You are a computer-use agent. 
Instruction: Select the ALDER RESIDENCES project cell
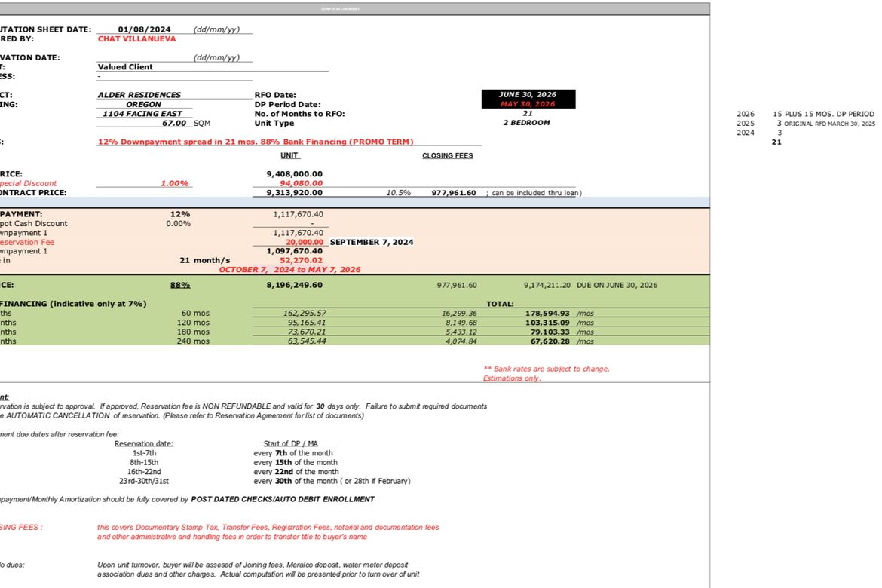[139, 95]
